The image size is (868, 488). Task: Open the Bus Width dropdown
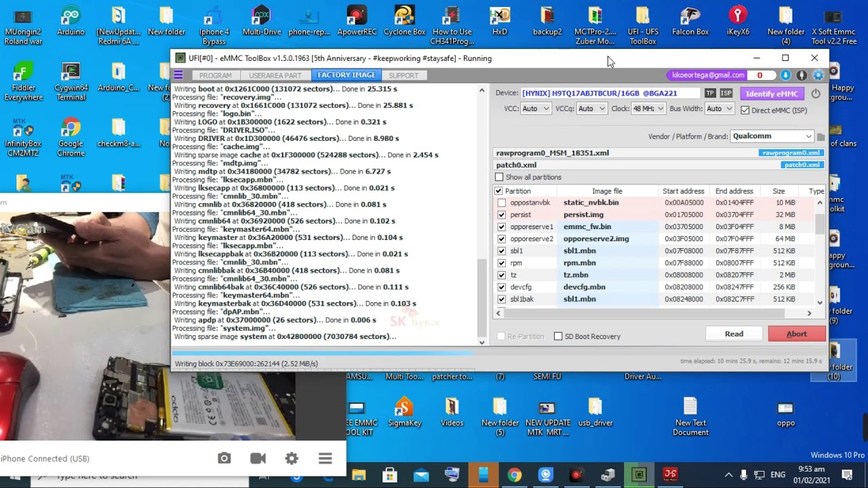point(719,108)
